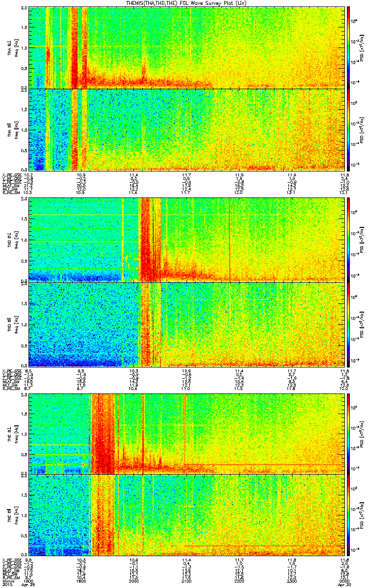368x588 pixels.
Task: Click the PSD color bar beside THA B∥ panel
Action: [348, 129]
